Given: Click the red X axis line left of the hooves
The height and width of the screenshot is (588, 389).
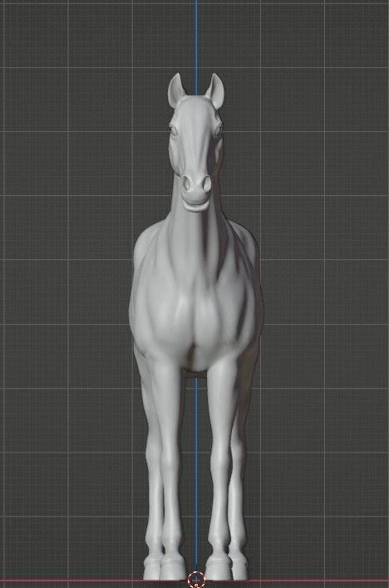Looking at the screenshot, I should click(71, 581).
